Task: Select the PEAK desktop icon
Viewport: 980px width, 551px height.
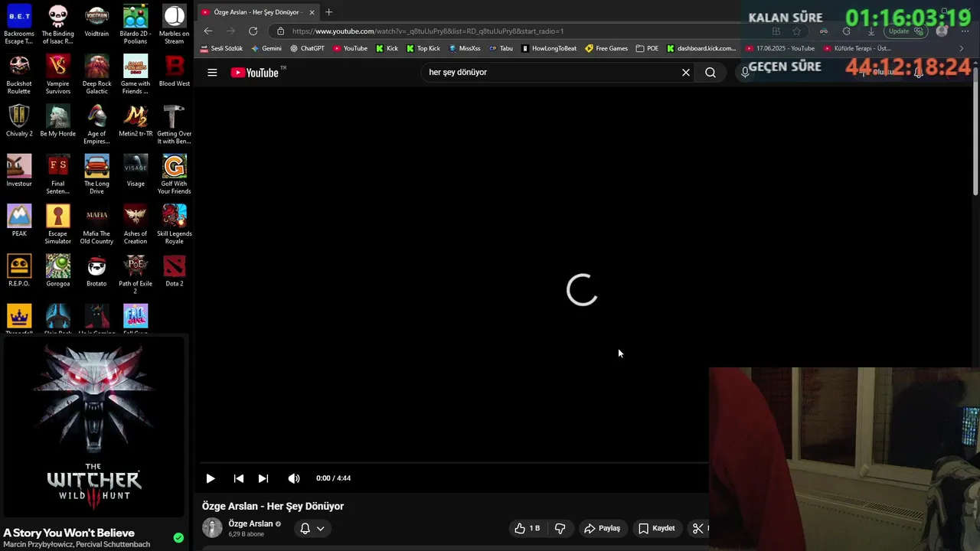Action: pos(19,220)
